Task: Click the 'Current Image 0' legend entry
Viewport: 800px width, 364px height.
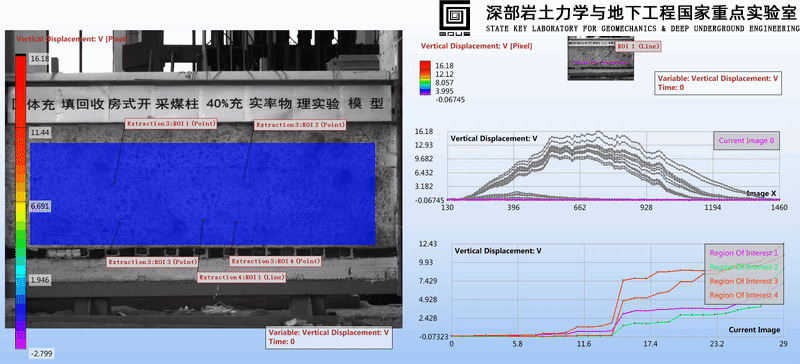Action: (746, 140)
